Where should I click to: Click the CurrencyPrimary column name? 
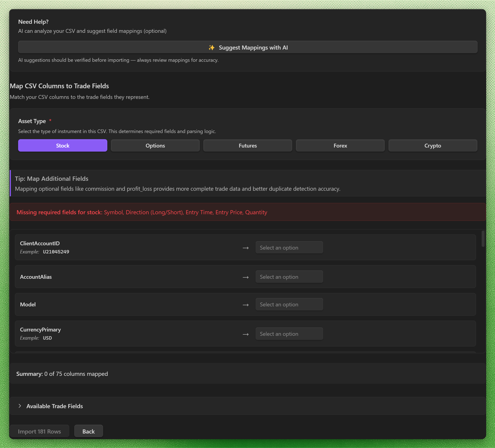pyautogui.click(x=41, y=329)
